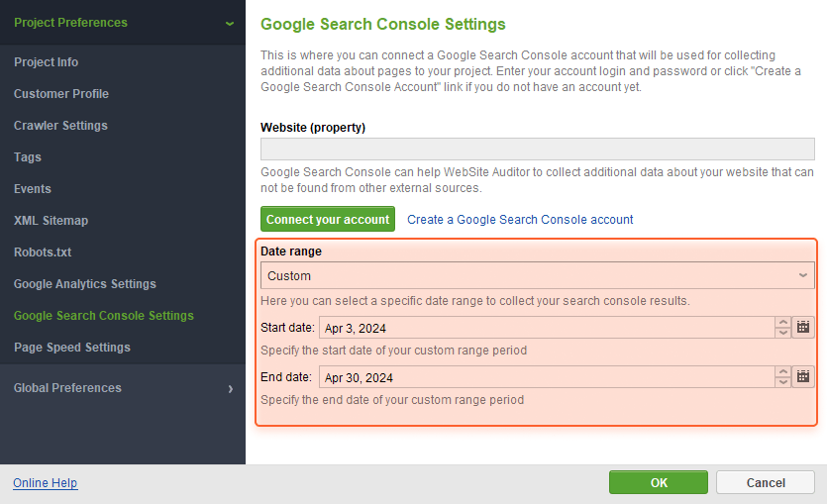Screen dimensions: 827x504
Task: Click the End date text field
Action: pyautogui.click(x=547, y=377)
